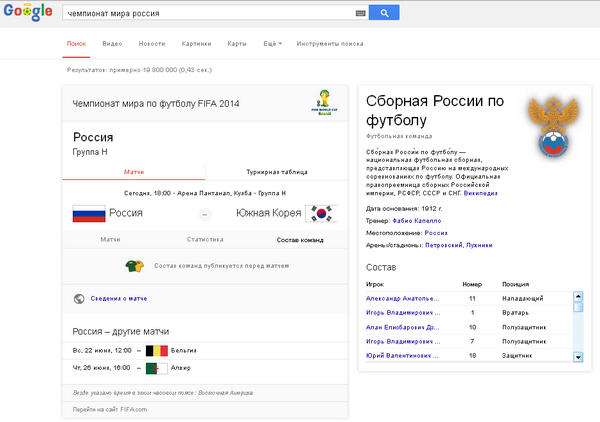Open the Состав команд sub-tab
This screenshot has width=600, height=422.
300,240
